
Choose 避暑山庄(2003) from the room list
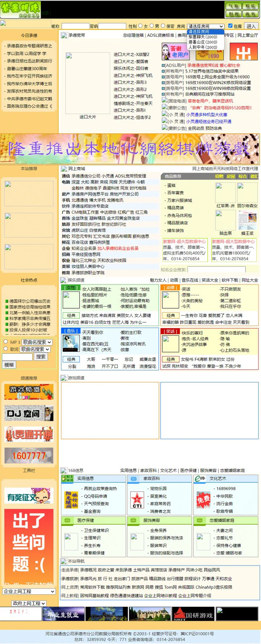point(203,42)
